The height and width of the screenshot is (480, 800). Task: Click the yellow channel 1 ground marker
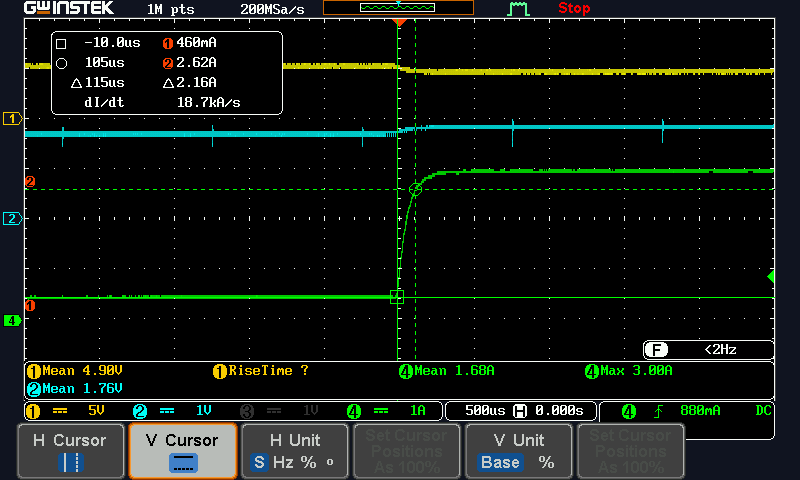pyautogui.click(x=12, y=119)
